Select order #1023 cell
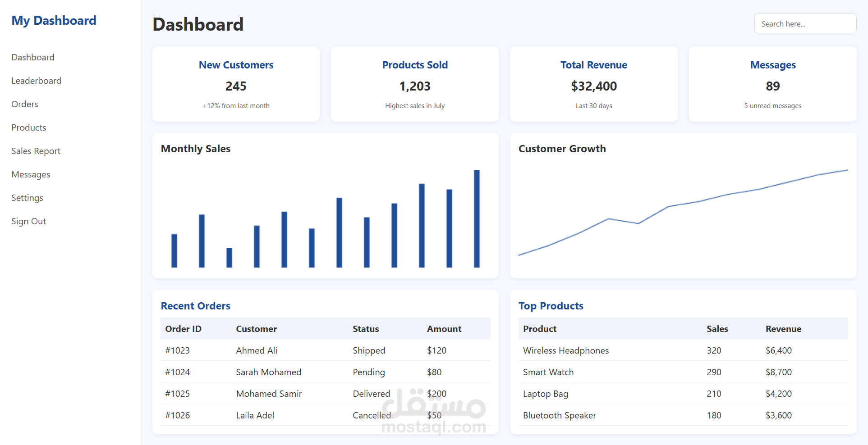 [177, 350]
